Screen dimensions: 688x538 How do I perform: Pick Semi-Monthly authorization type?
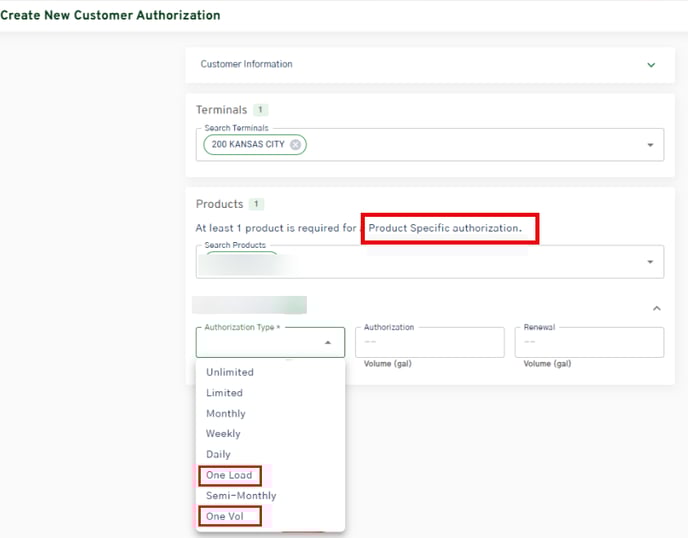tap(240, 495)
